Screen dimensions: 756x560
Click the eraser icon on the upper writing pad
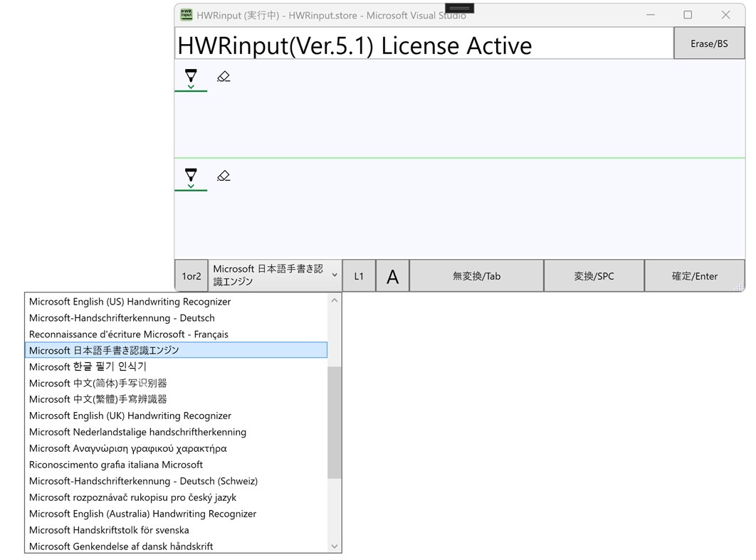(x=224, y=76)
